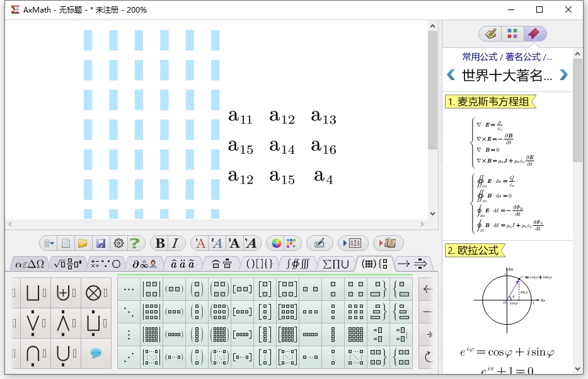Toggle bold formatting with the B button
The height and width of the screenshot is (379, 588).
tap(159, 243)
